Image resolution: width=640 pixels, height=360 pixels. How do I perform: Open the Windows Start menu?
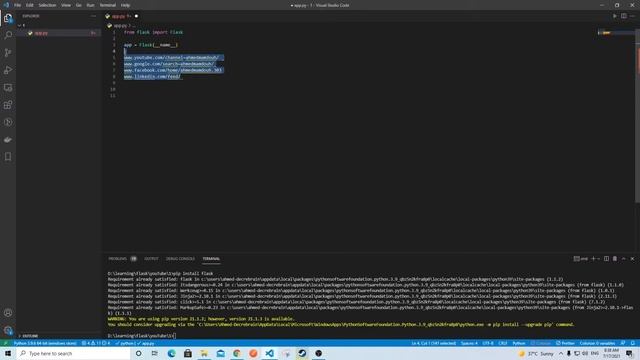click(x=8, y=353)
